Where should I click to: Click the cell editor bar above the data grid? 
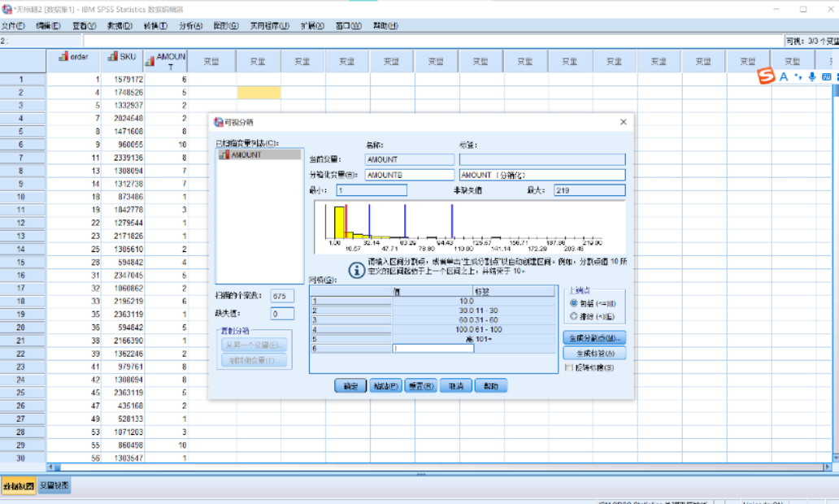433,41
